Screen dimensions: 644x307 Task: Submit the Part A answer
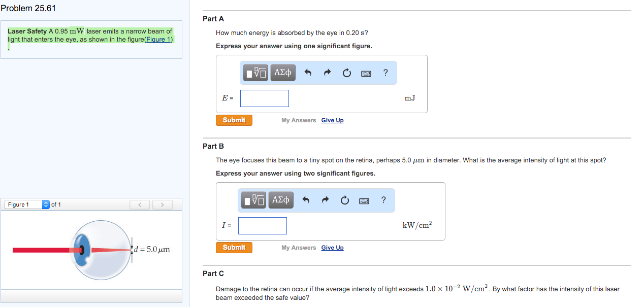point(234,120)
